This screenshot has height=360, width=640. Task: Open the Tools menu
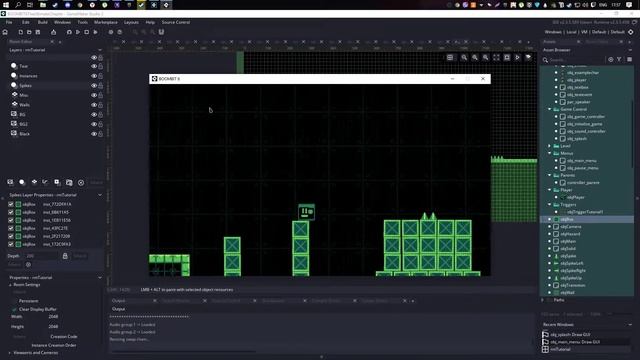coord(82,22)
